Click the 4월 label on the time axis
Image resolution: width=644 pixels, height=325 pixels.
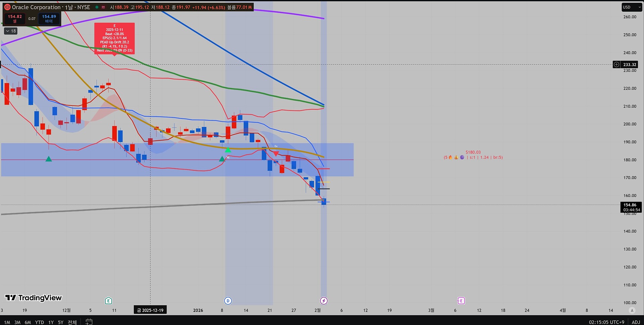pyautogui.click(x=562, y=310)
